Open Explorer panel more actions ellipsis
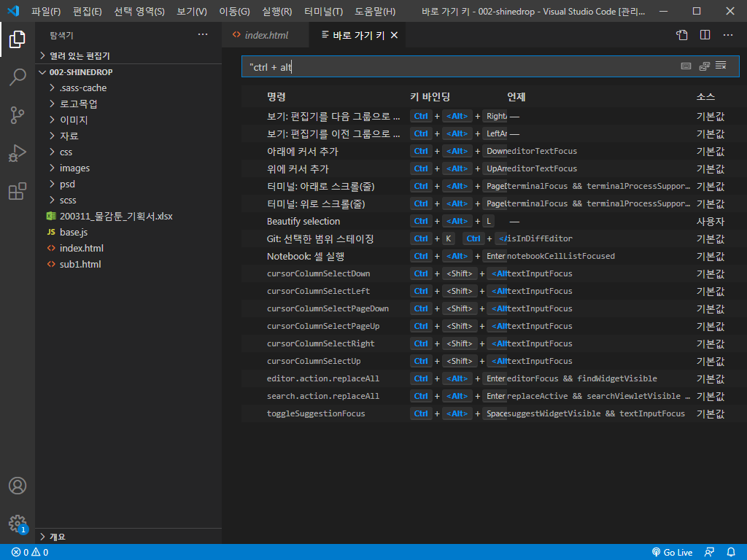The image size is (747, 560). coord(203,35)
